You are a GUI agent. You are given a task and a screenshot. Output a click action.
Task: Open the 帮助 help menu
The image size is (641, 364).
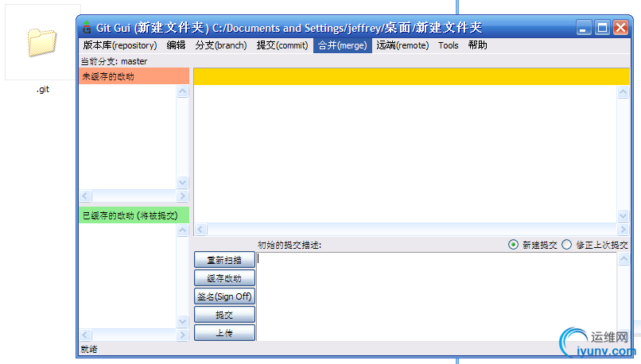(477, 45)
